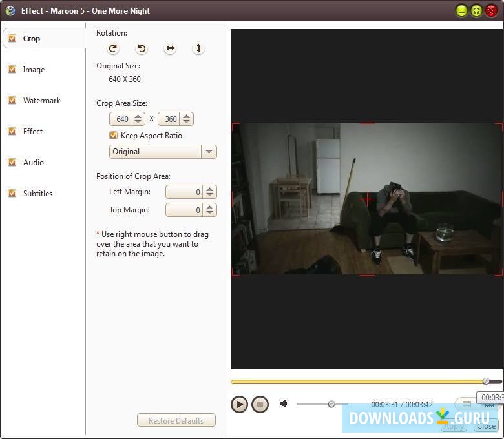Click the bottom-left red crop corner handle

tap(235, 272)
